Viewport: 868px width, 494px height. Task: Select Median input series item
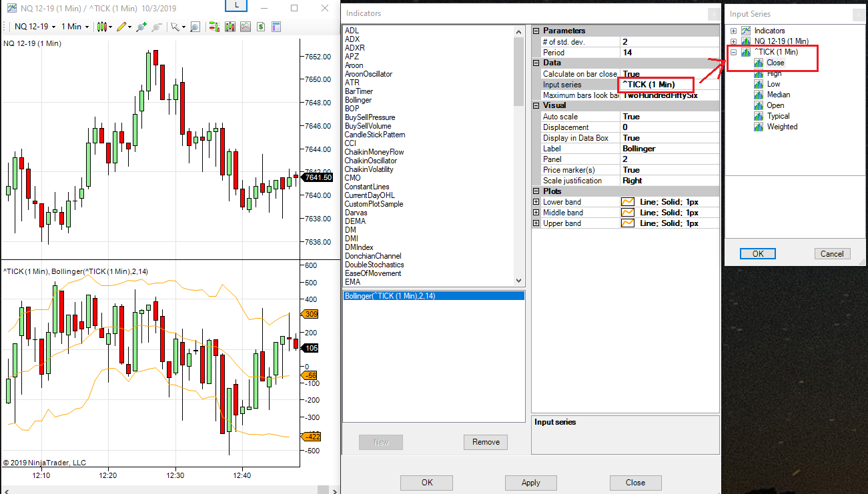[779, 95]
